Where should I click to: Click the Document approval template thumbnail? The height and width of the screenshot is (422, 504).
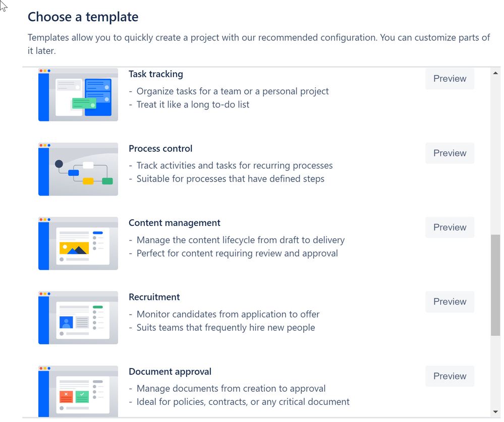78,391
